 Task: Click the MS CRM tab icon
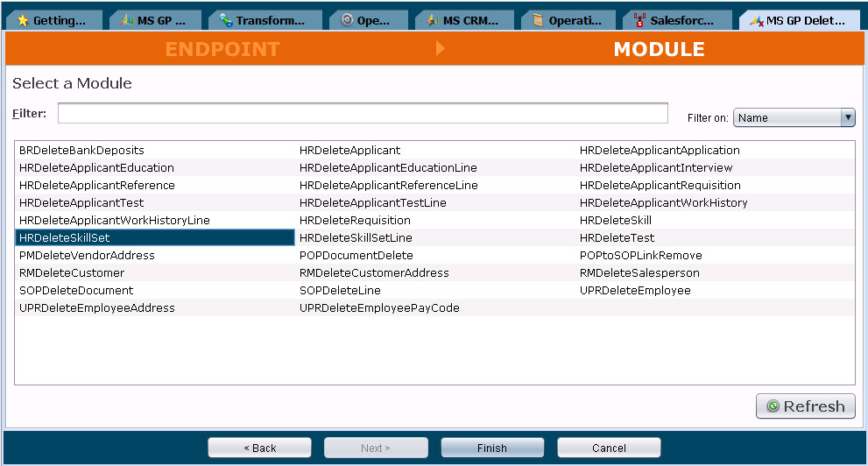click(433, 20)
